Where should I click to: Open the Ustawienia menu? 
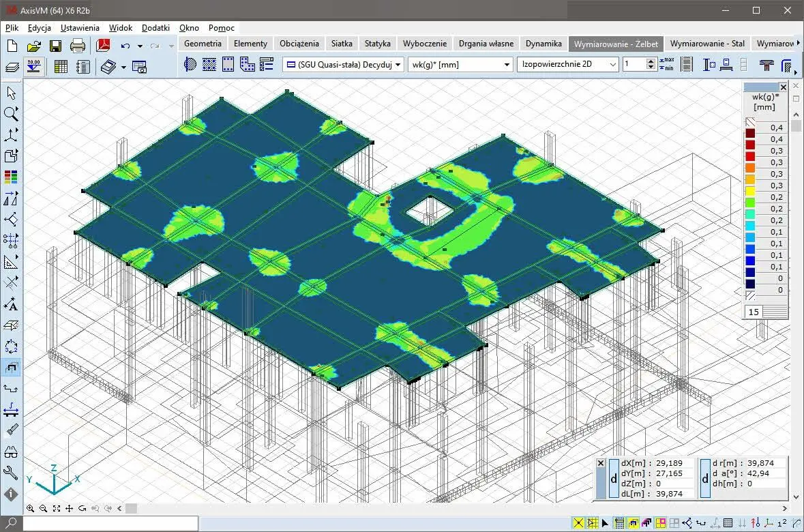click(80, 28)
